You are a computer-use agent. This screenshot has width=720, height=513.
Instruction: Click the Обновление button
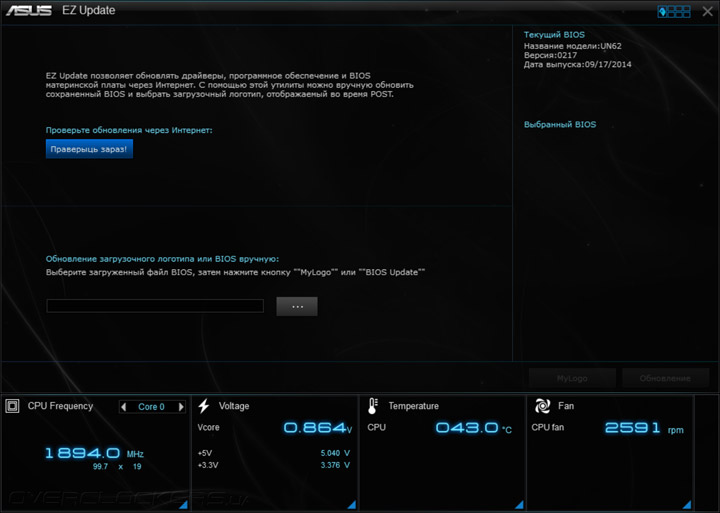click(665, 378)
